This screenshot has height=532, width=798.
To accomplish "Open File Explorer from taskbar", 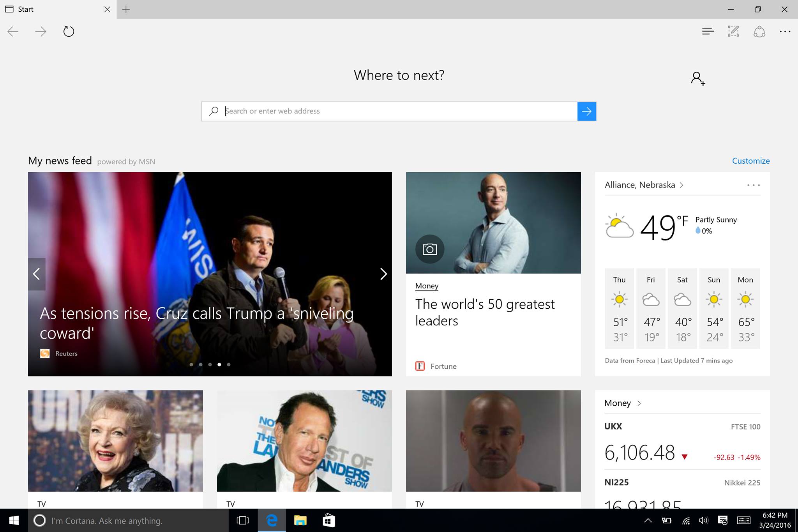I will tap(300, 520).
